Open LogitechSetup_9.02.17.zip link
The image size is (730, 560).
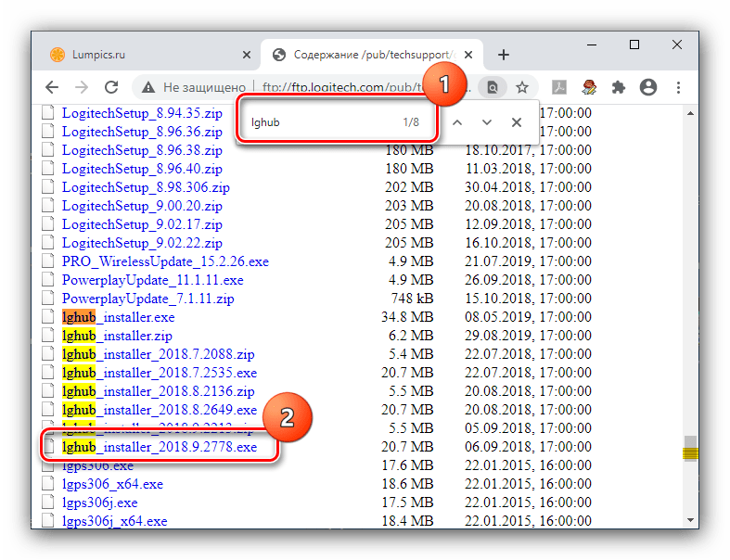point(142,225)
